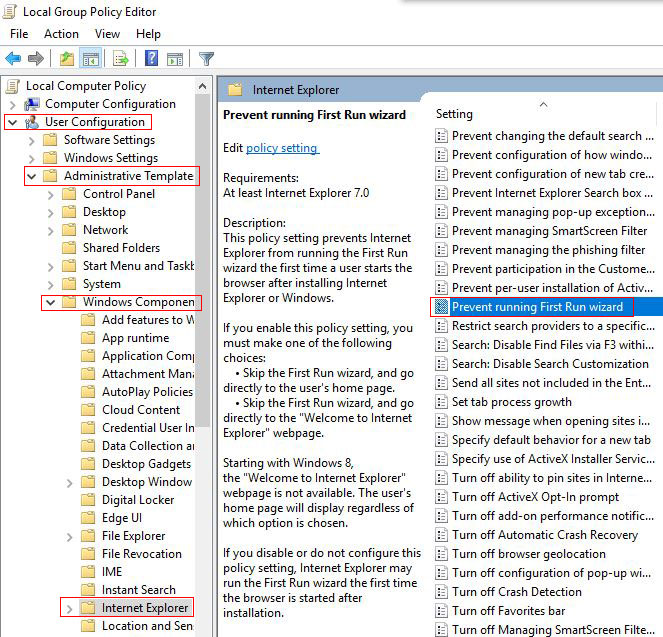663x637 pixels.
Task: Select the Digital Locker tree item
Action: click(138, 500)
